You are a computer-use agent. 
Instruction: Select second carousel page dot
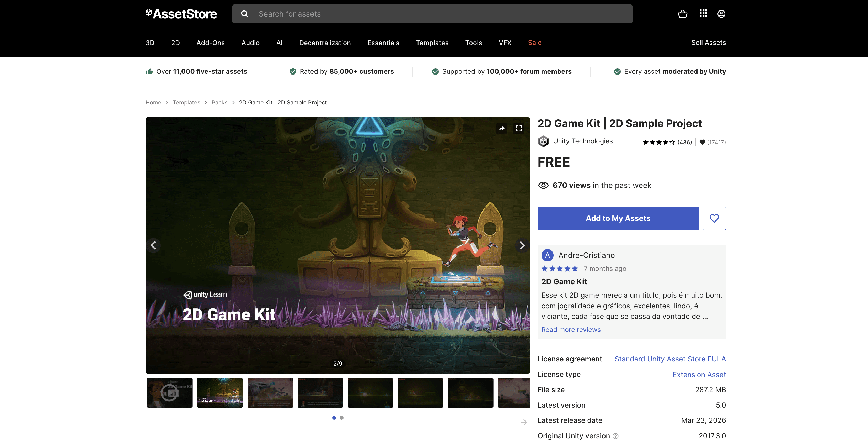pyautogui.click(x=342, y=418)
